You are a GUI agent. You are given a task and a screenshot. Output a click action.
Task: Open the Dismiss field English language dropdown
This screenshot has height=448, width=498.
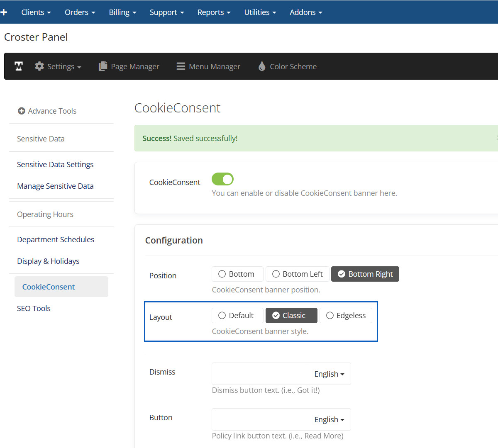coord(329,374)
